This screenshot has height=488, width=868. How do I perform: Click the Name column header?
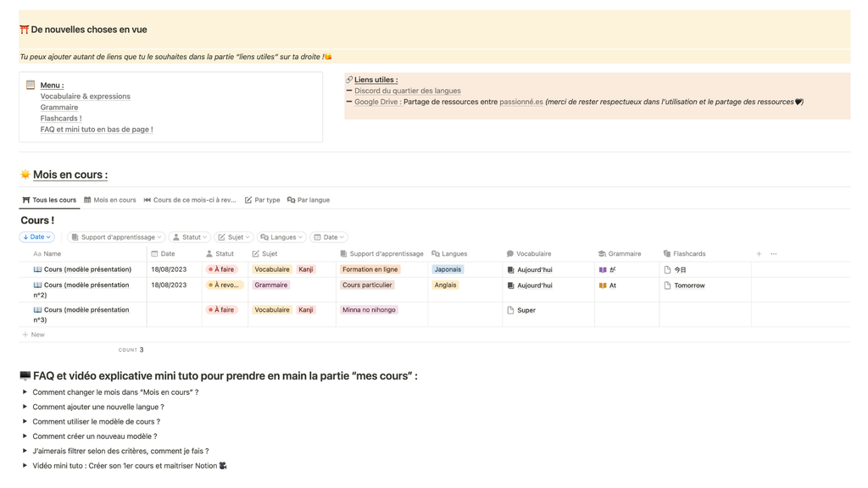click(x=47, y=254)
